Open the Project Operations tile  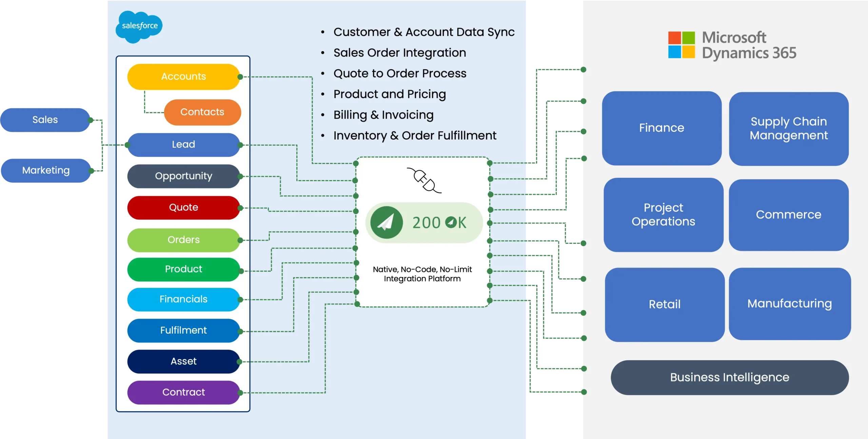point(663,215)
